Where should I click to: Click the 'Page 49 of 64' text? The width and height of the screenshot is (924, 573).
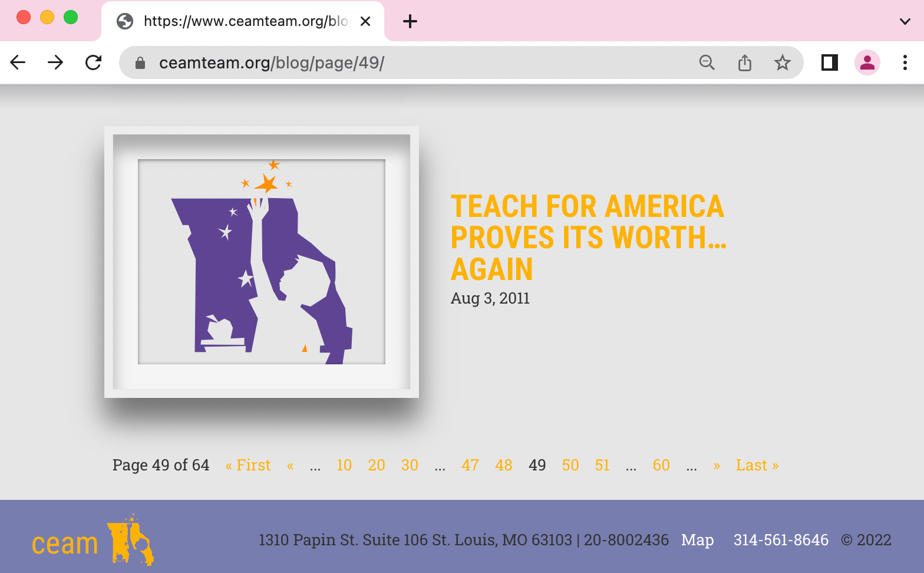(x=161, y=465)
